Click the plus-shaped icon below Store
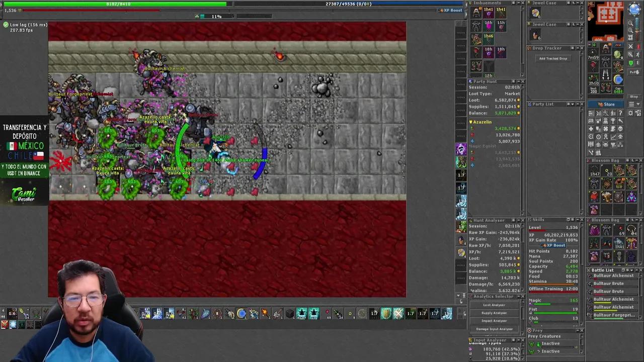Image resolution: width=644 pixels, height=362 pixels. coord(591,129)
